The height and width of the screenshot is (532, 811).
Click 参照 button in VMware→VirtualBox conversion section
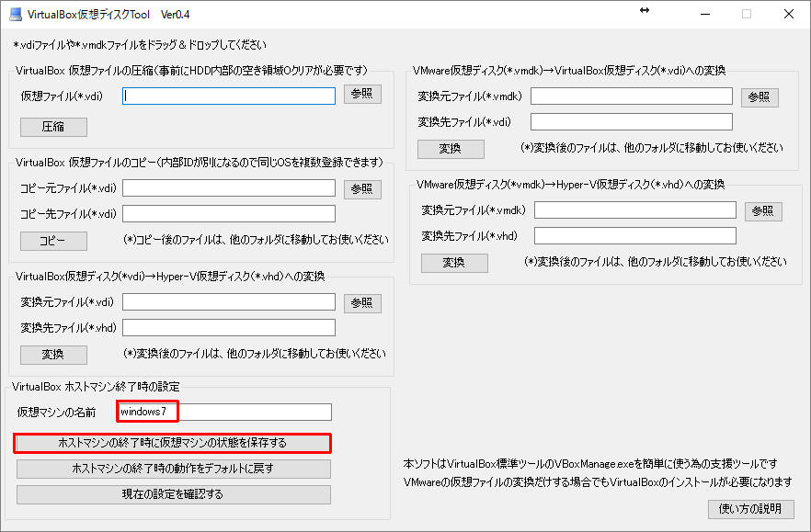[x=760, y=97]
